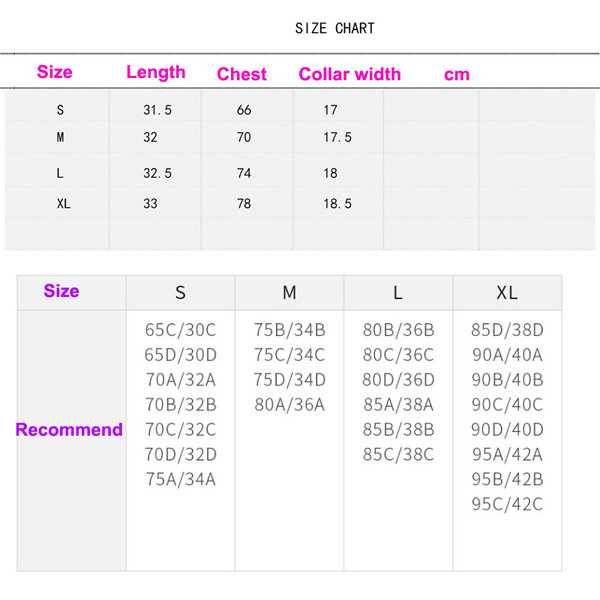This screenshot has height=600, width=600.
Task: Click the XL column header in lower table
Action: point(507,293)
